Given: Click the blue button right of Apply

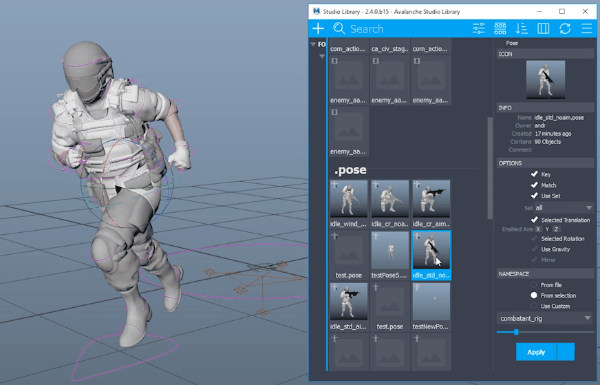Looking at the screenshot, I should [566, 352].
